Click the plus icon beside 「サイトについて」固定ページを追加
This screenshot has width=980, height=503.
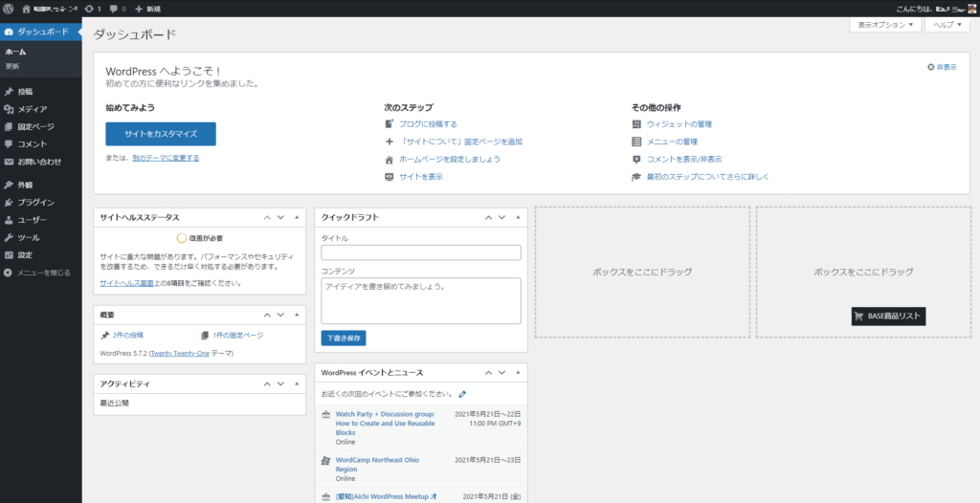(x=389, y=142)
